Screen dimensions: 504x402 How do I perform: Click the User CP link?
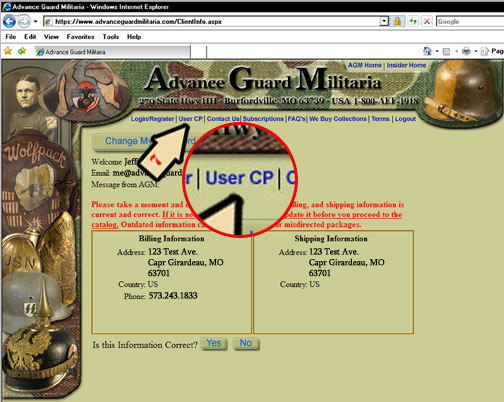pyautogui.click(x=191, y=119)
